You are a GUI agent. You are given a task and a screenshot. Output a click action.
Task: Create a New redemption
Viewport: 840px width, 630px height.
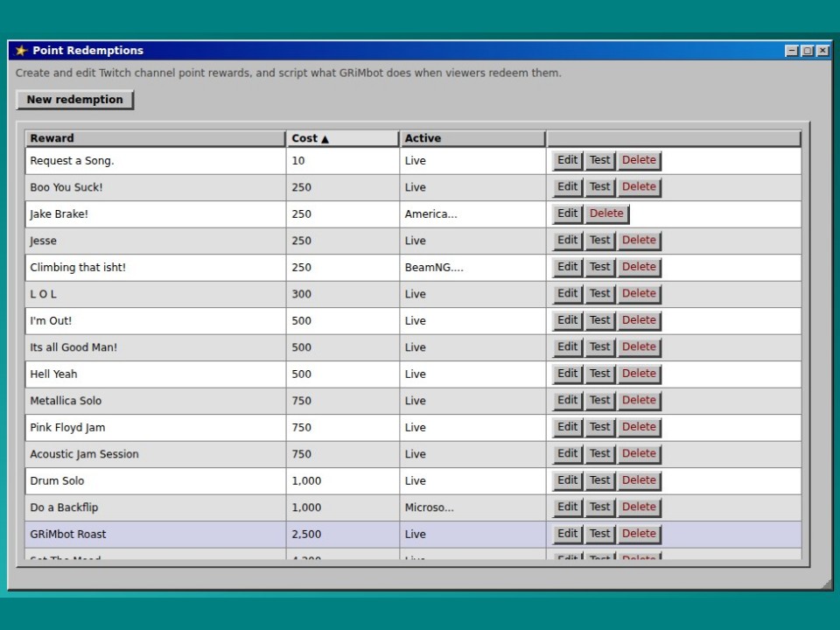(x=74, y=100)
